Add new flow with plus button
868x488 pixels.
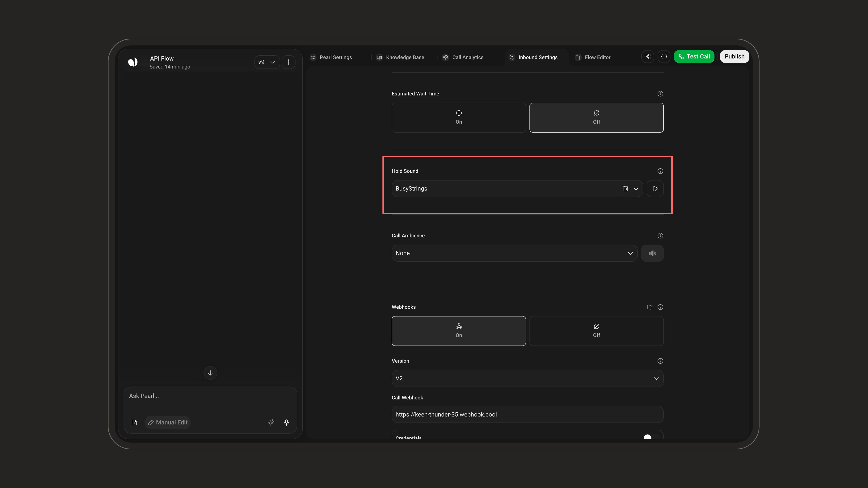tap(288, 62)
